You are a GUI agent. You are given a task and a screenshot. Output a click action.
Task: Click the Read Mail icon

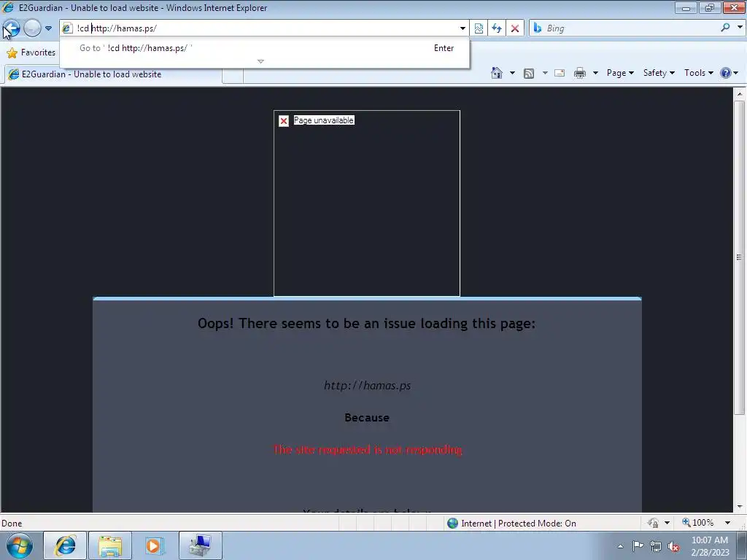[560, 73]
